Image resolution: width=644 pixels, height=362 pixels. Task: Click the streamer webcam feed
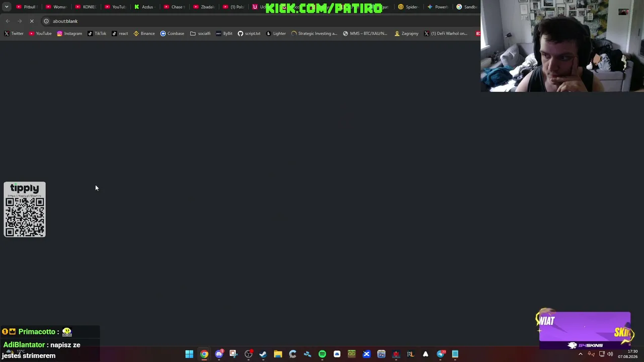tap(562, 46)
